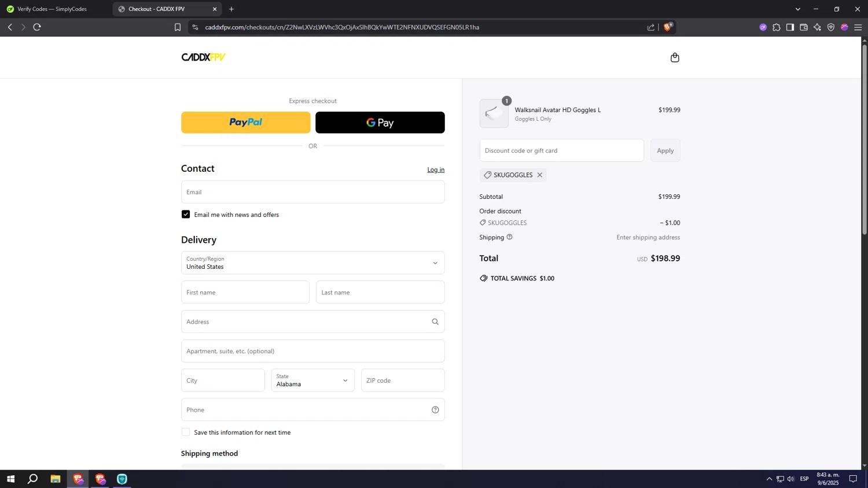Viewport: 868px width, 488px height.
Task: Click the address search magnifier icon
Action: pyautogui.click(x=435, y=321)
